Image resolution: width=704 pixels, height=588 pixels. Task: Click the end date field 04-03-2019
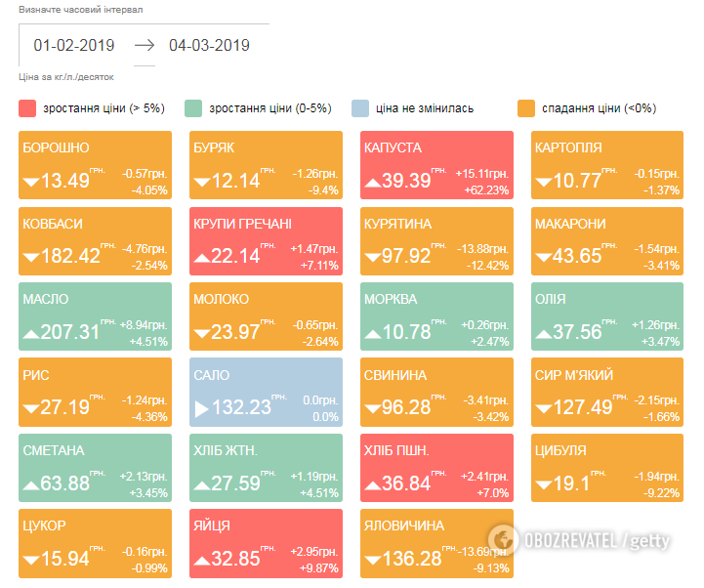pyautogui.click(x=209, y=45)
